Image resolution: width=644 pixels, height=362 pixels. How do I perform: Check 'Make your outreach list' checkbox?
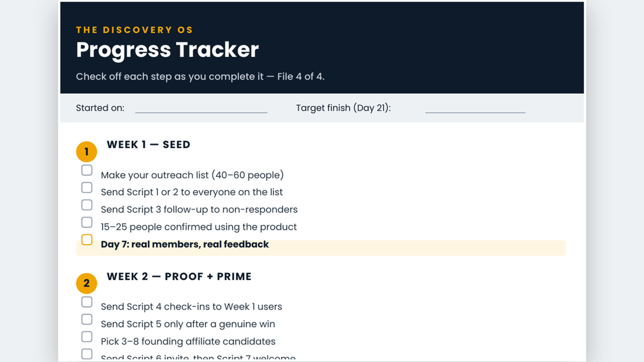87,170
